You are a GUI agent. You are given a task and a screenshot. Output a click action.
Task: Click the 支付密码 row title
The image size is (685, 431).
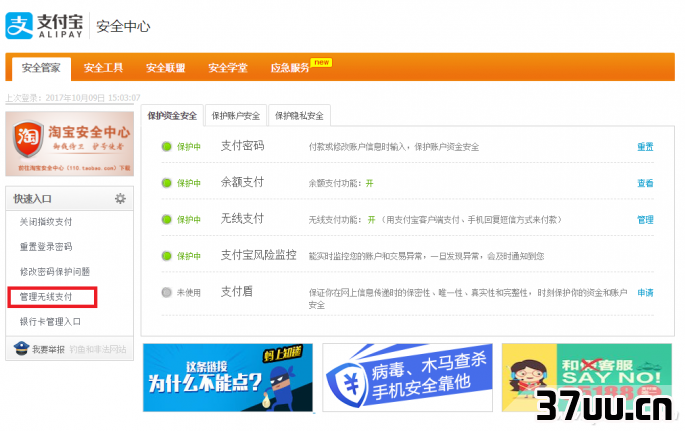point(242,146)
